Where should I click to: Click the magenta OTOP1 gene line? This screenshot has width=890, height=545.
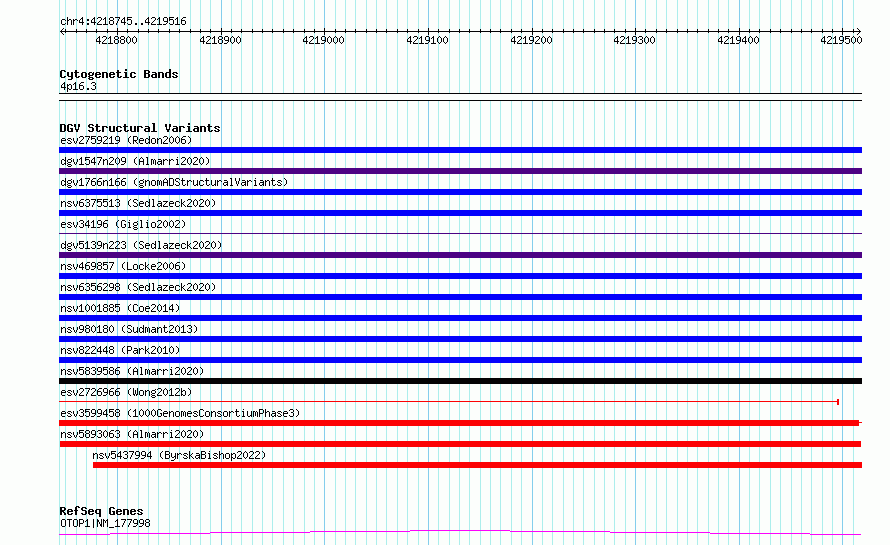[460, 533]
